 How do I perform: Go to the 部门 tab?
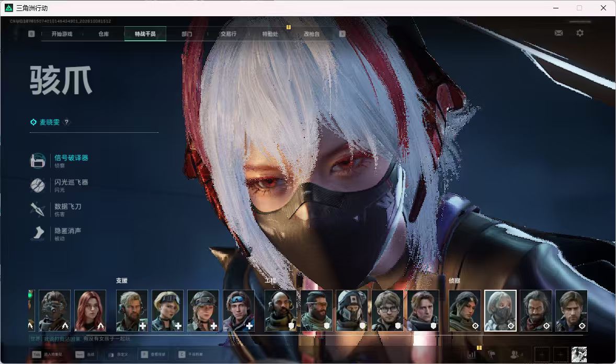pos(187,34)
